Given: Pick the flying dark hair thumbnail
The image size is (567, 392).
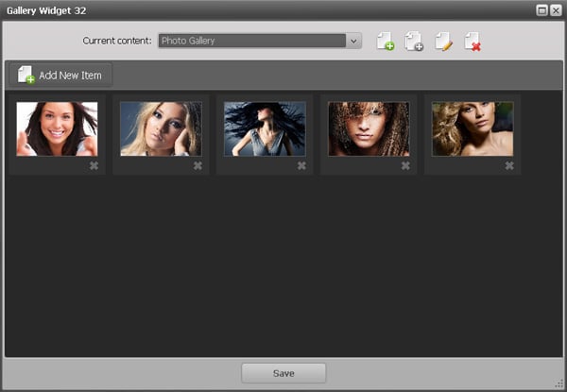Looking at the screenshot, I should click(x=265, y=128).
